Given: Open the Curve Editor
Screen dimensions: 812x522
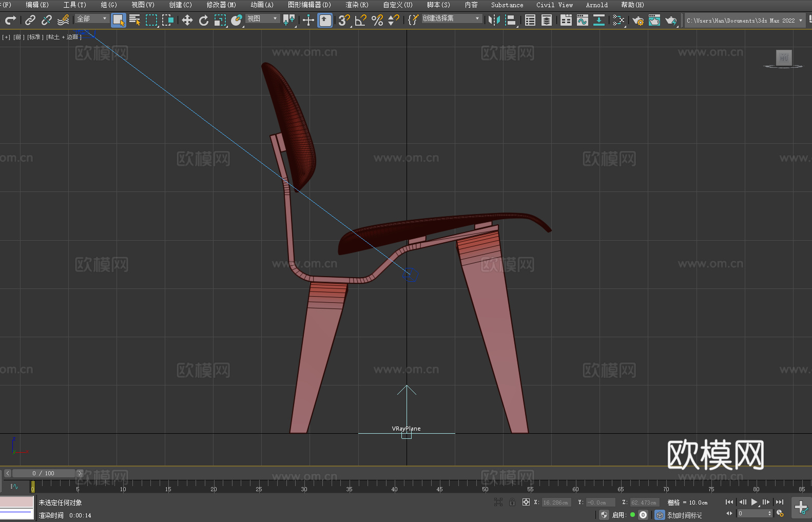Looking at the screenshot, I should pyautogui.click(x=583, y=20).
